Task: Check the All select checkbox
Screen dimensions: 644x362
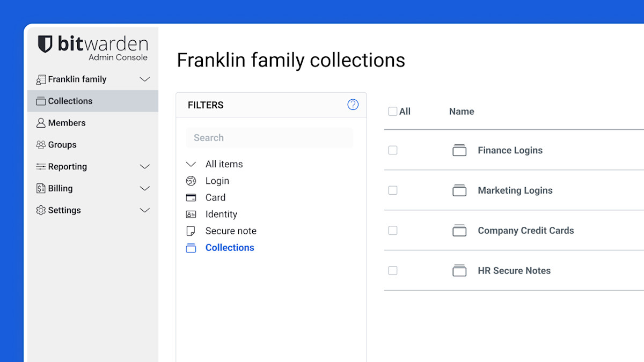Action: 393,111
